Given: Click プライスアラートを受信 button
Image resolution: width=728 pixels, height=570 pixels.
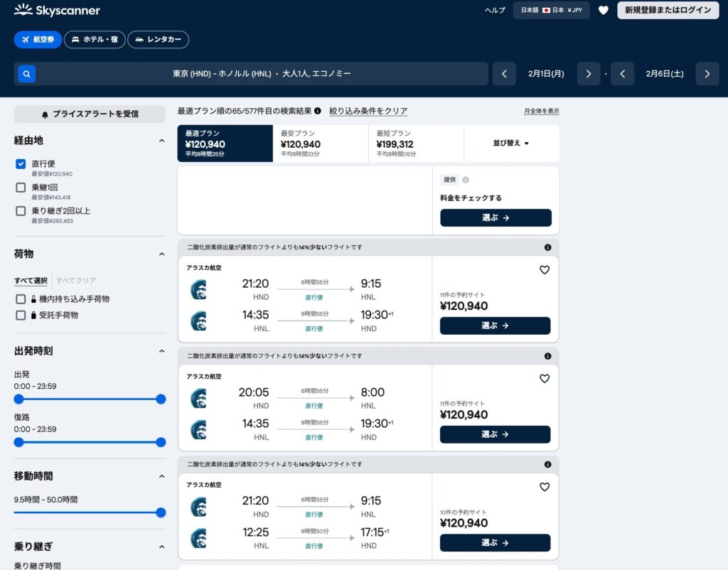Looking at the screenshot, I should [x=90, y=114].
